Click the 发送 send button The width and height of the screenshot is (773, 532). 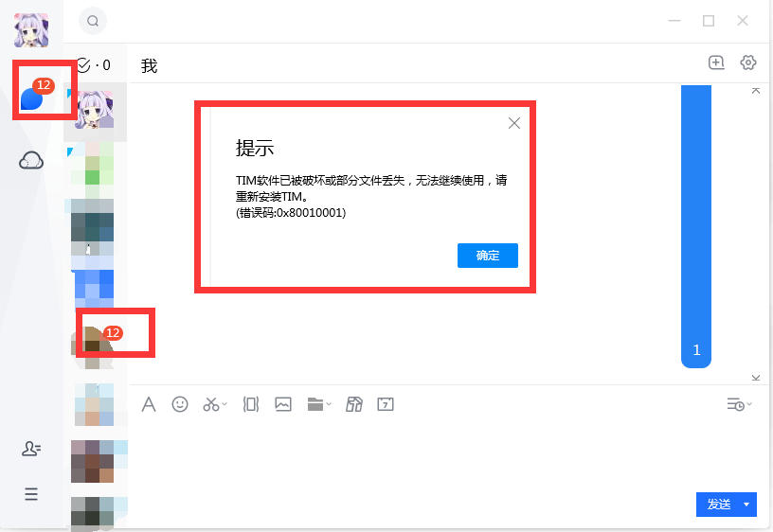coord(718,505)
